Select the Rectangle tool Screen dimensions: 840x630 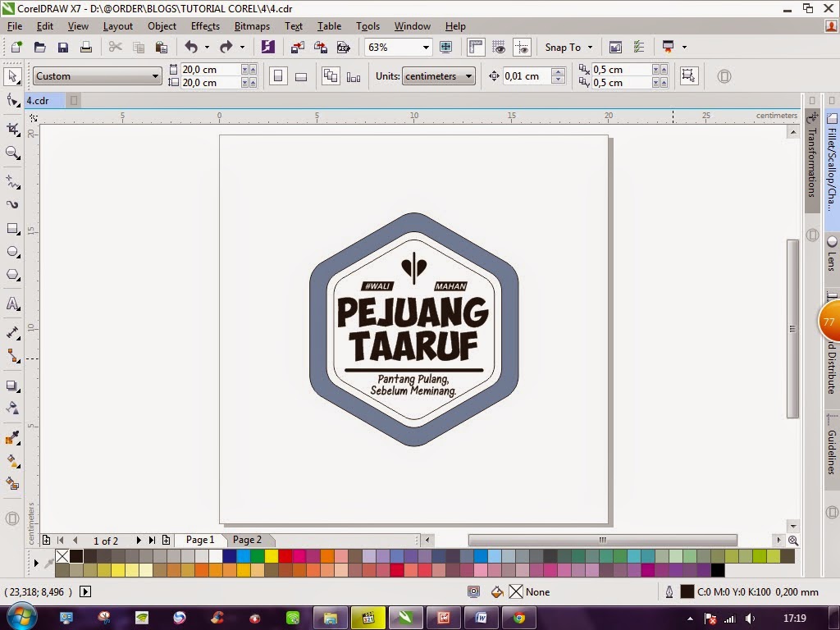pyautogui.click(x=12, y=229)
